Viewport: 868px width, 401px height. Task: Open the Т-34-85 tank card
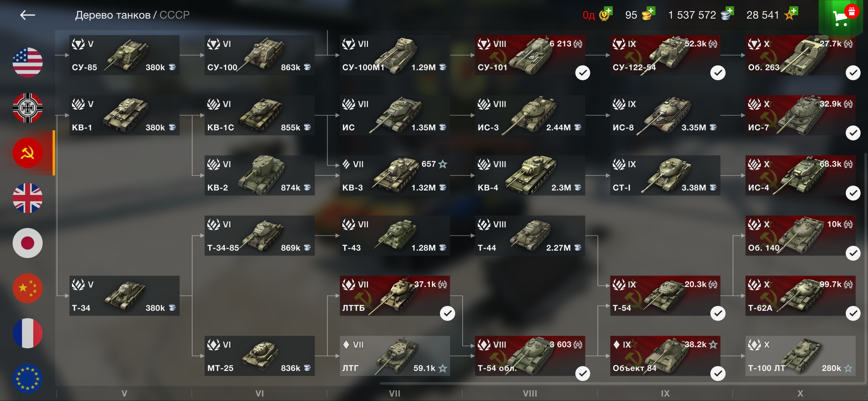pos(259,235)
